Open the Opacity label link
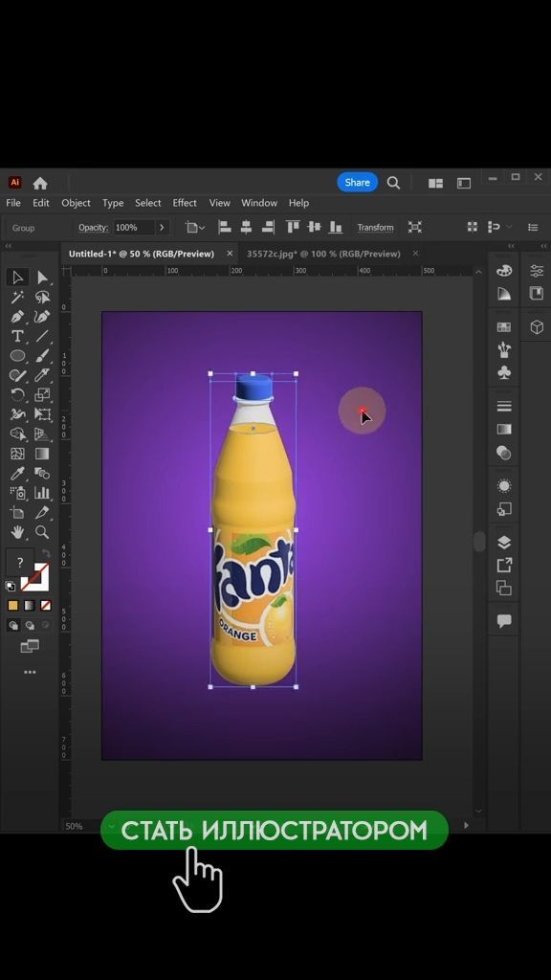Screen dimensions: 551x980 [x=93, y=228]
